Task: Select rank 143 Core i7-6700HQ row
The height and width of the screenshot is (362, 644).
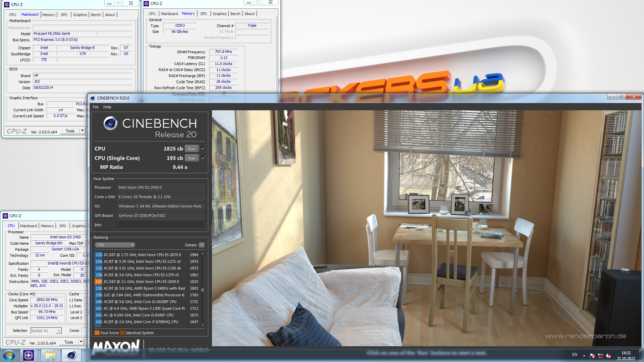Action: 147,322
